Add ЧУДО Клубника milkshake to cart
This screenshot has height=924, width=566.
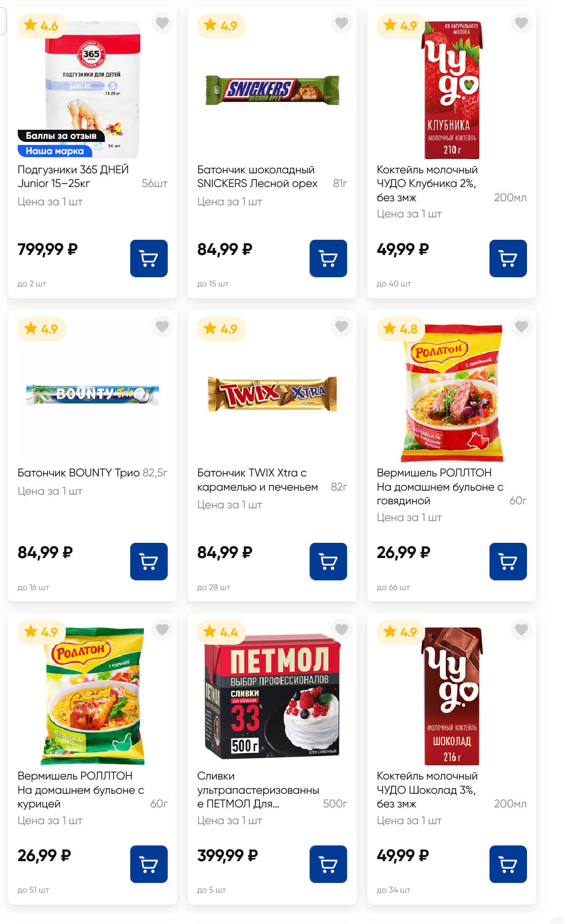tap(508, 258)
